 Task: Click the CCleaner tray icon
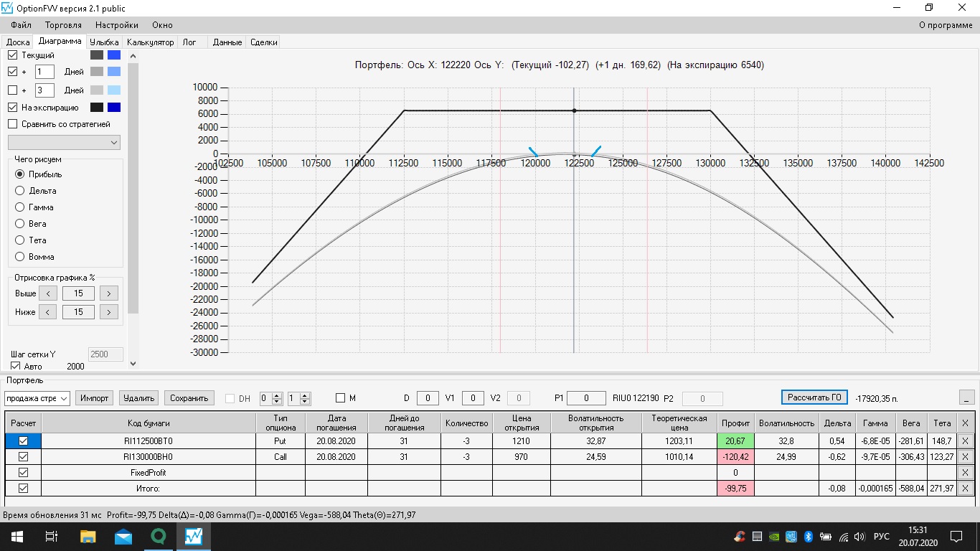[739, 536]
